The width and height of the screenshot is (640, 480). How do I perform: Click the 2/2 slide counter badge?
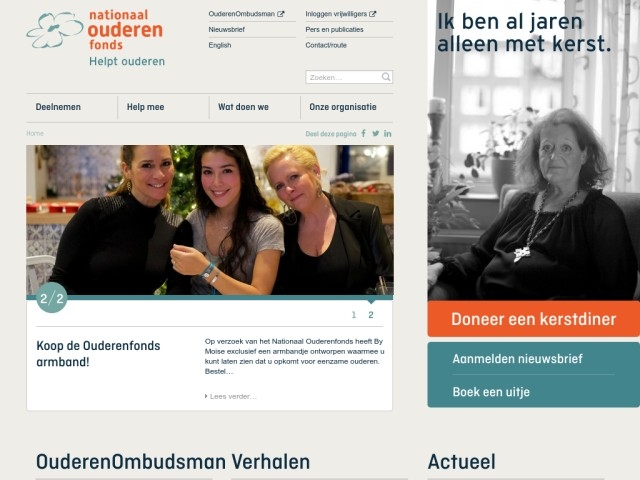(x=52, y=298)
